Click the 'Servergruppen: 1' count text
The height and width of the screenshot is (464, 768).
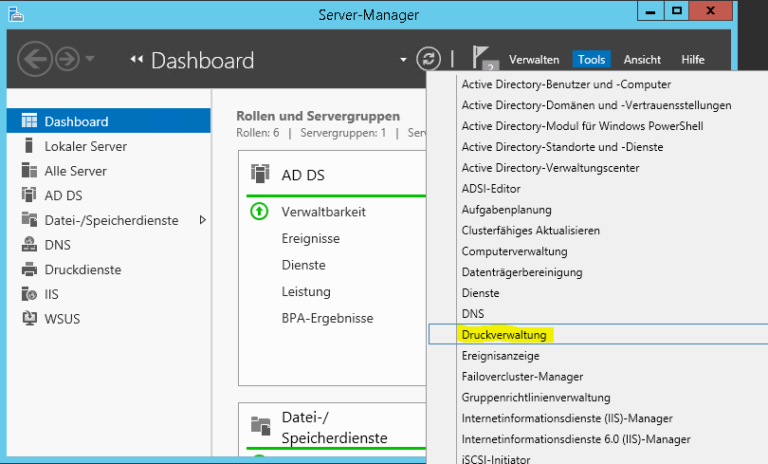[x=343, y=133]
